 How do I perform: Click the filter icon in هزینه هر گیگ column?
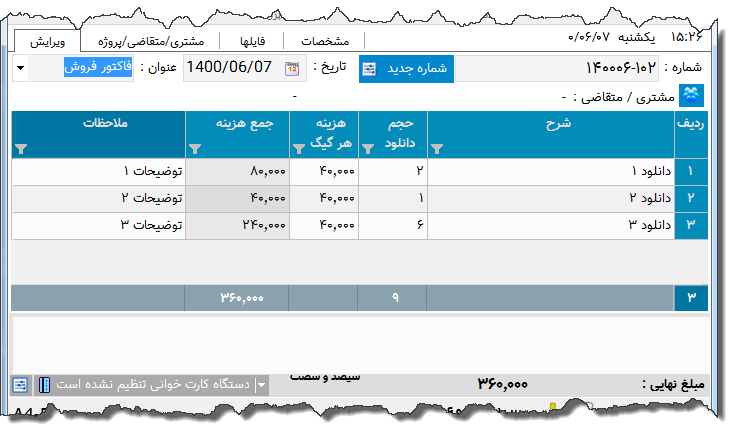point(297,147)
